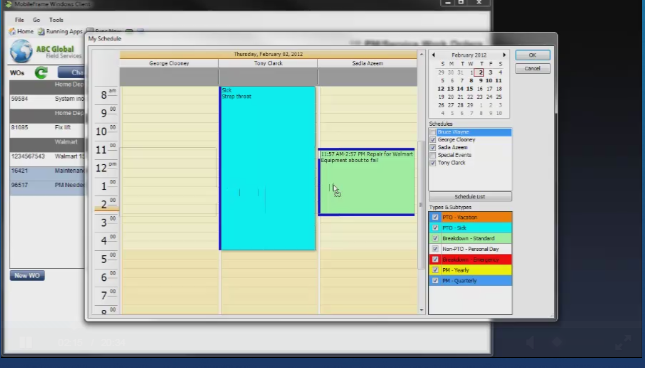Uncheck the Tony Clarck schedule checkbox
The height and width of the screenshot is (368, 645).
pyautogui.click(x=432, y=163)
